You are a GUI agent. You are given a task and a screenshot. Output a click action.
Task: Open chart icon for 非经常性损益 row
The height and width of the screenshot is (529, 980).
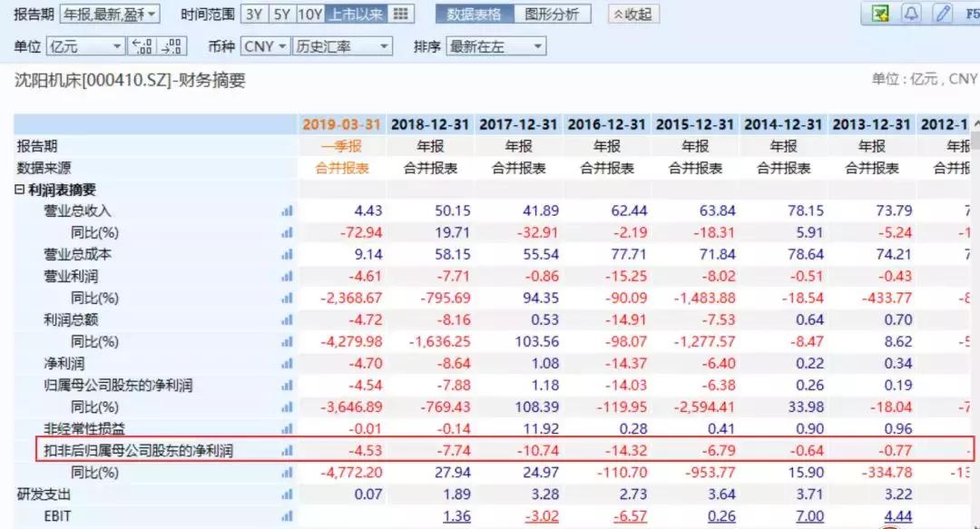[x=287, y=429]
